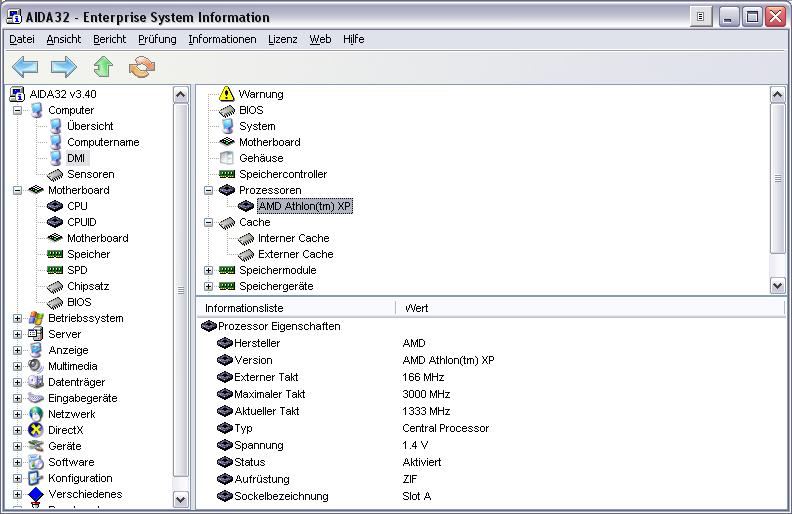The width and height of the screenshot is (792, 514).
Task: Open the Hilfe menu
Action: [x=354, y=39]
